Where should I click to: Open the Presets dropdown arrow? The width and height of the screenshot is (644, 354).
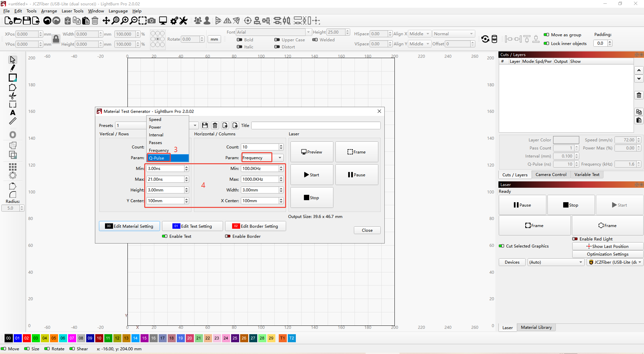click(x=195, y=125)
